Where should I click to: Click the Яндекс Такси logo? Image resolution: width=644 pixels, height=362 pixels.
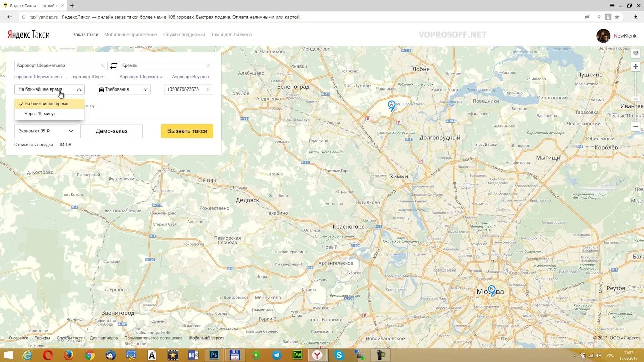28,35
